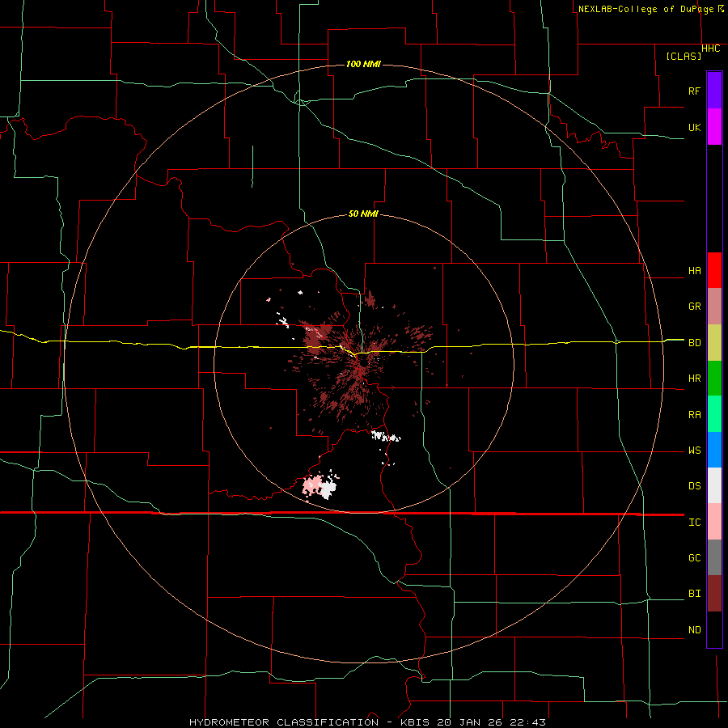The image size is (728, 728).
Task: Click the HA red legend swatch
Action: (x=714, y=270)
